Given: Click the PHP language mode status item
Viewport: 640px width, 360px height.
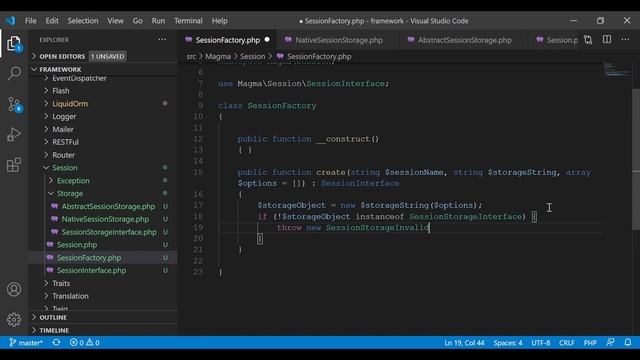Looking at the screenshot, I should click(x=590, y=342).
